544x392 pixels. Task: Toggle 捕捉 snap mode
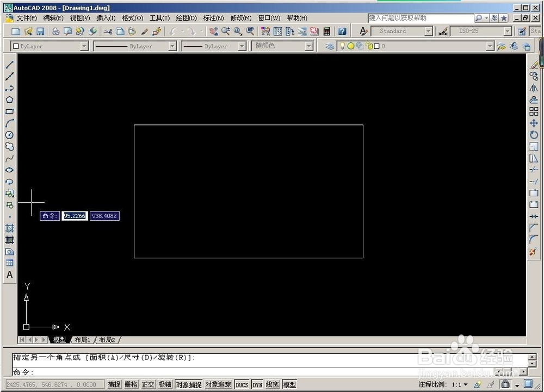114,384
